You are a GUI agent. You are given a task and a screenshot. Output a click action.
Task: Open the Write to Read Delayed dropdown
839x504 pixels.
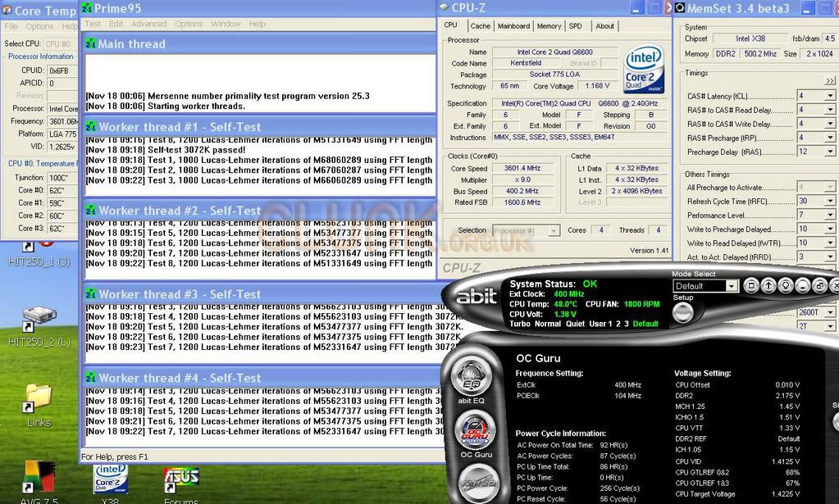pyautogui.click(x=830, y=243)
